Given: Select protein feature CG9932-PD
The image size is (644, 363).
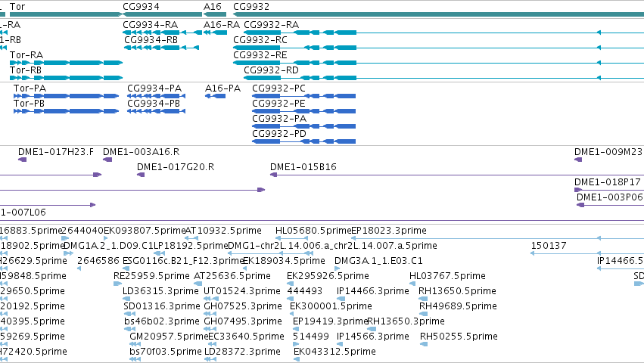Looking at the screenshot, I should pos(279,134).
